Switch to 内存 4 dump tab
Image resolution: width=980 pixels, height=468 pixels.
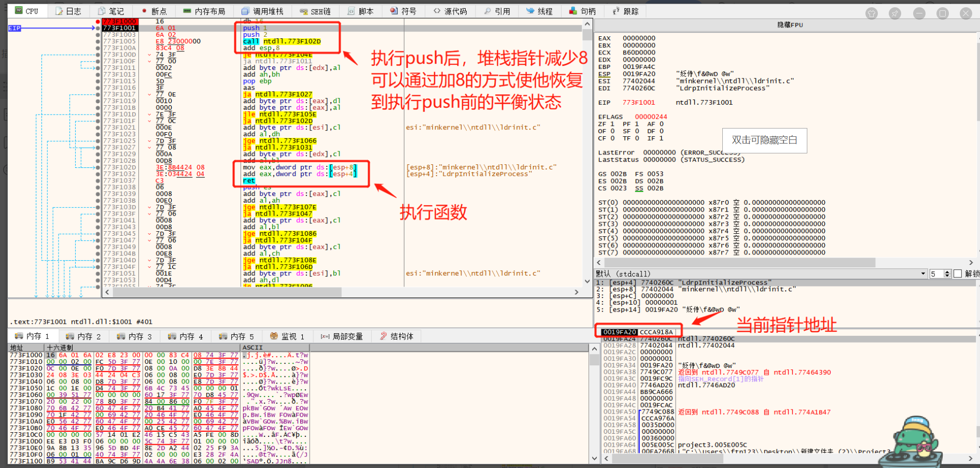point(186,336)
